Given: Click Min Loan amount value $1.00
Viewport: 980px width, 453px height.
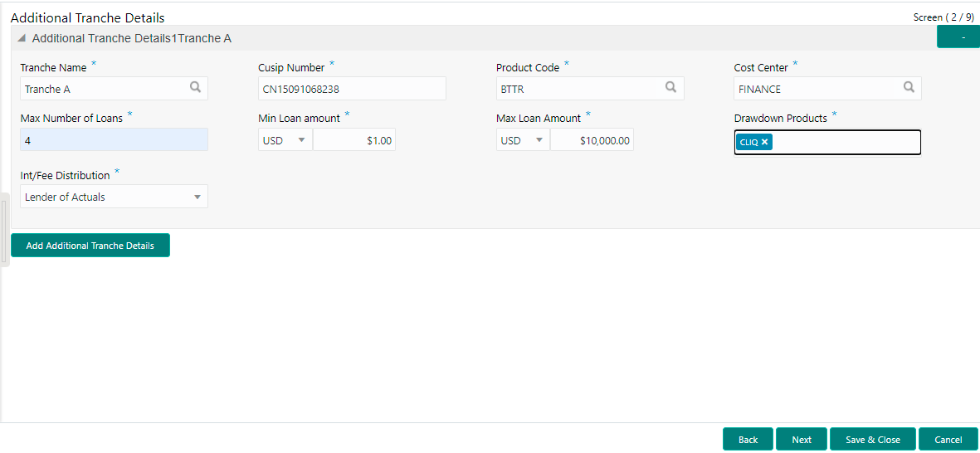Looking at the screenshot, I should coord(354,140).
